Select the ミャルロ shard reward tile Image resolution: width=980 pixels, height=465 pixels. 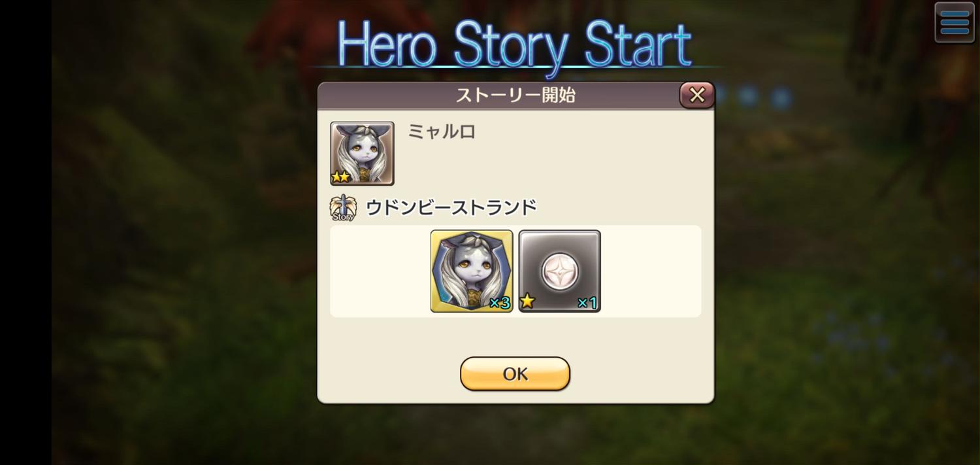point(472,271)
